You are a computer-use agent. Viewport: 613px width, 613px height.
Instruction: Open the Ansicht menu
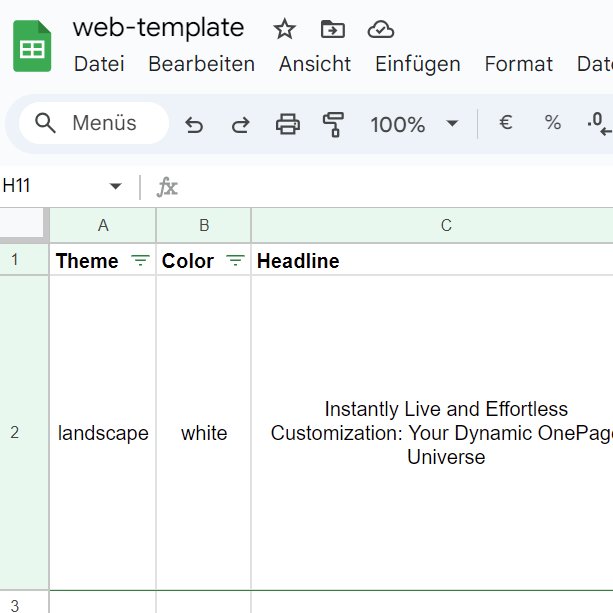(315, 64)
